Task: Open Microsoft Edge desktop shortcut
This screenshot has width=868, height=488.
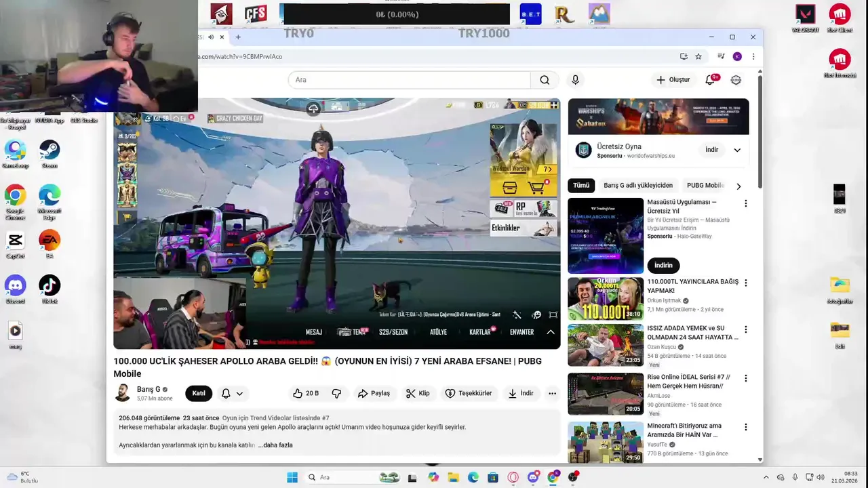Action: [x=50, y=202]
